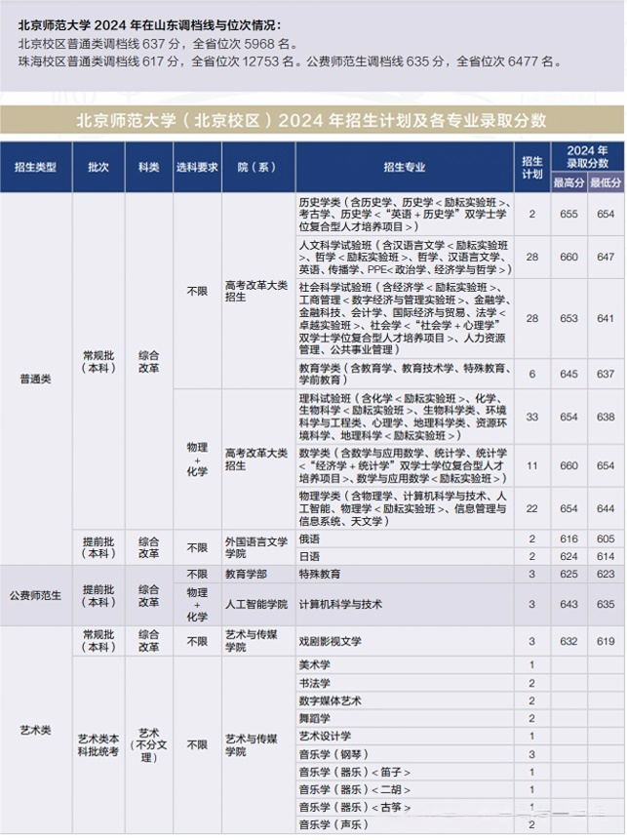Click the 社会科学试验班 major cell
This screenshot has height=840, width=627.
(405, 318)
